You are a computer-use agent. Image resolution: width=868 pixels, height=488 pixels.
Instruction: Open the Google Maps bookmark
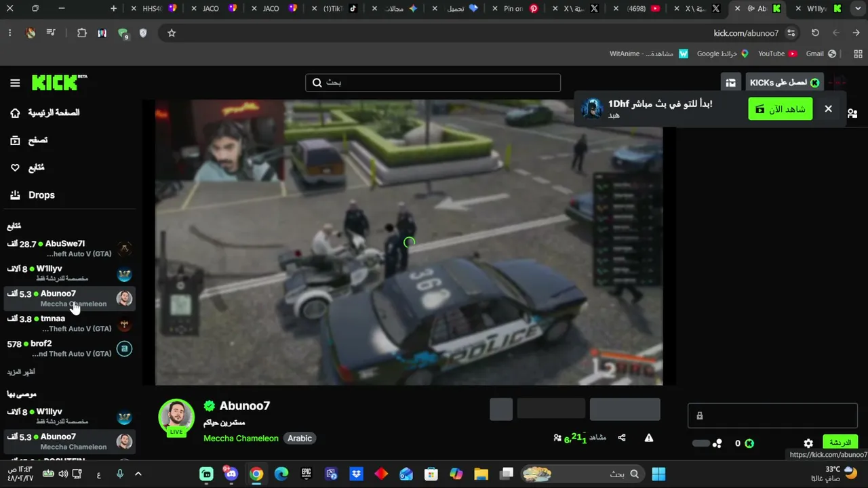click(722, 54)
